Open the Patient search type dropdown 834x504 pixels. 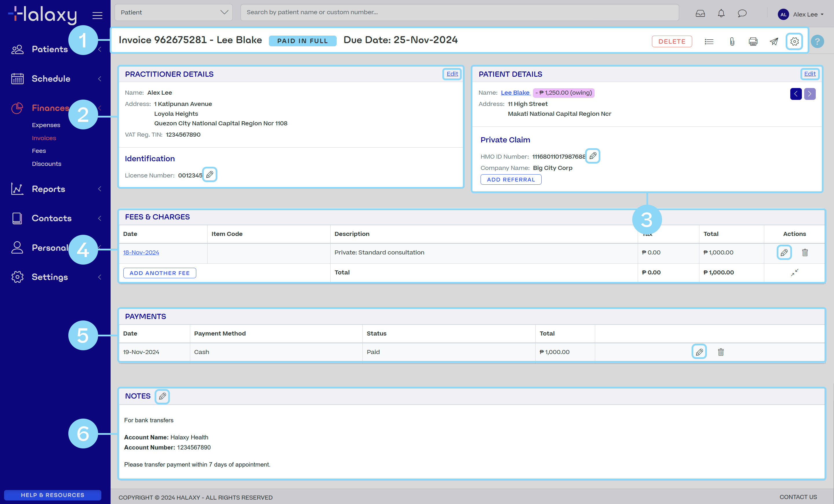click(x=174, y=12)
